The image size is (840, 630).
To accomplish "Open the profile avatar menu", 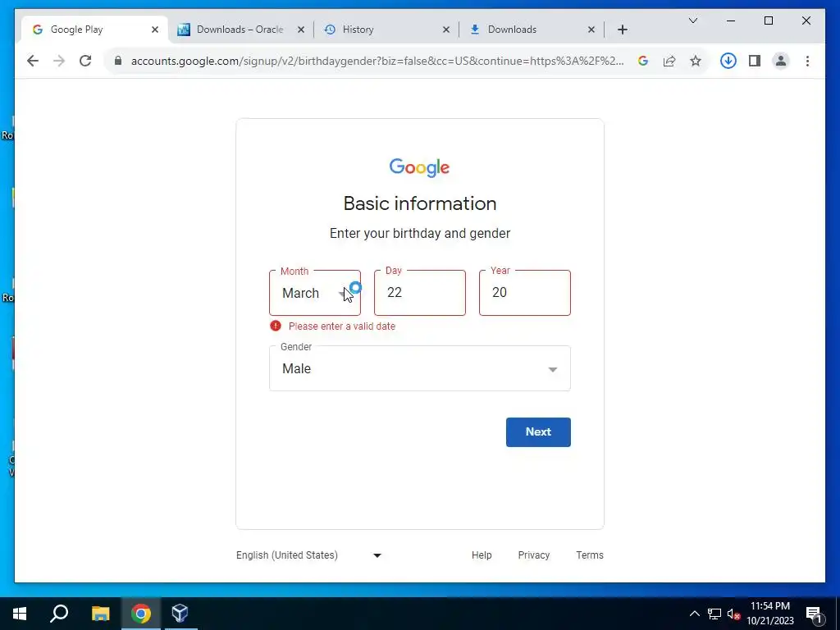I will click(x=781, y=61).
